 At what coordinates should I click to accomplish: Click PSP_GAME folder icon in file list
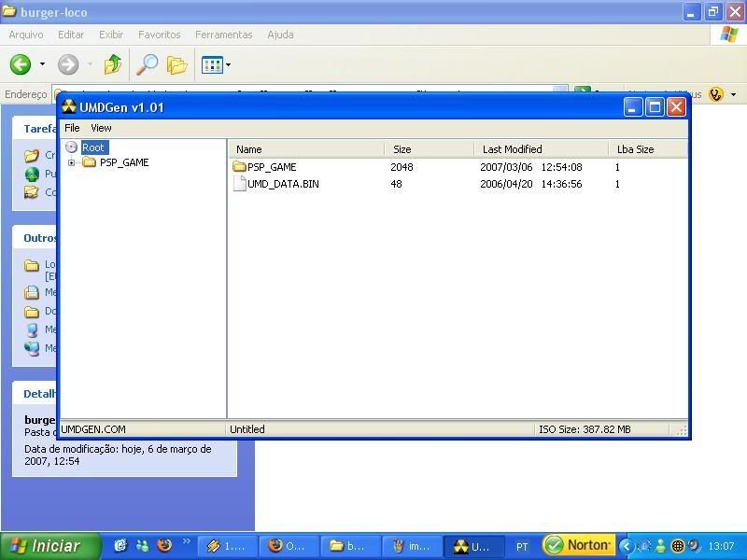239,167
